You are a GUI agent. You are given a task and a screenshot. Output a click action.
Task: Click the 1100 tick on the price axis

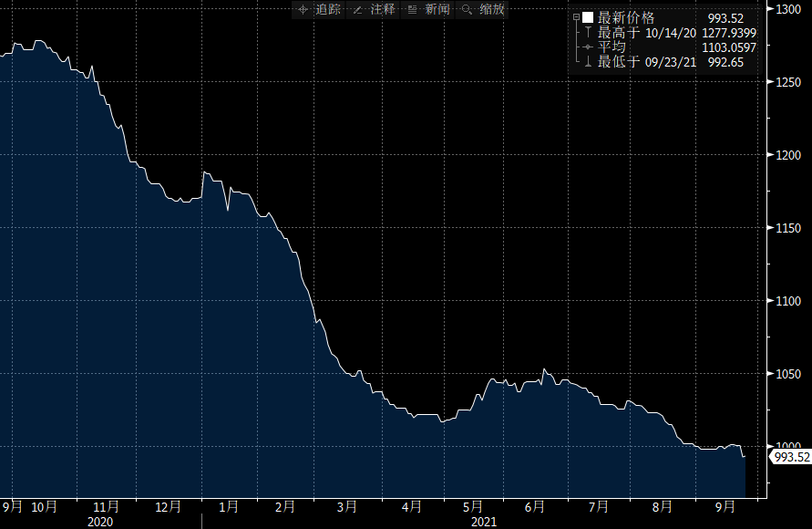coord(787,301)
